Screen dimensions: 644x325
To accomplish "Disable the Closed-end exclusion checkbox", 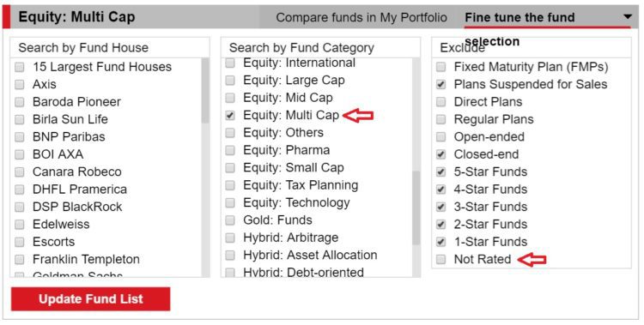I will [x=440, y=154].
